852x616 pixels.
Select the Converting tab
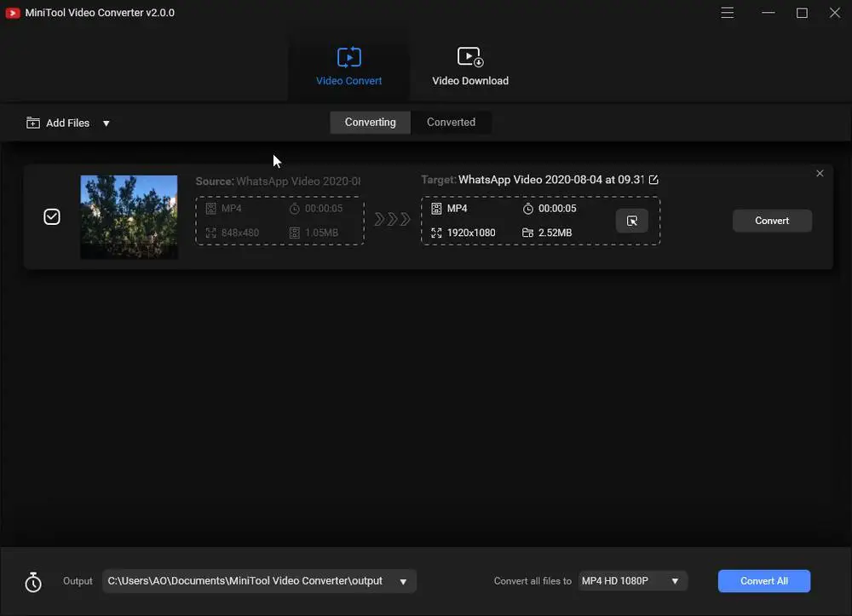[x=370, y=122]
